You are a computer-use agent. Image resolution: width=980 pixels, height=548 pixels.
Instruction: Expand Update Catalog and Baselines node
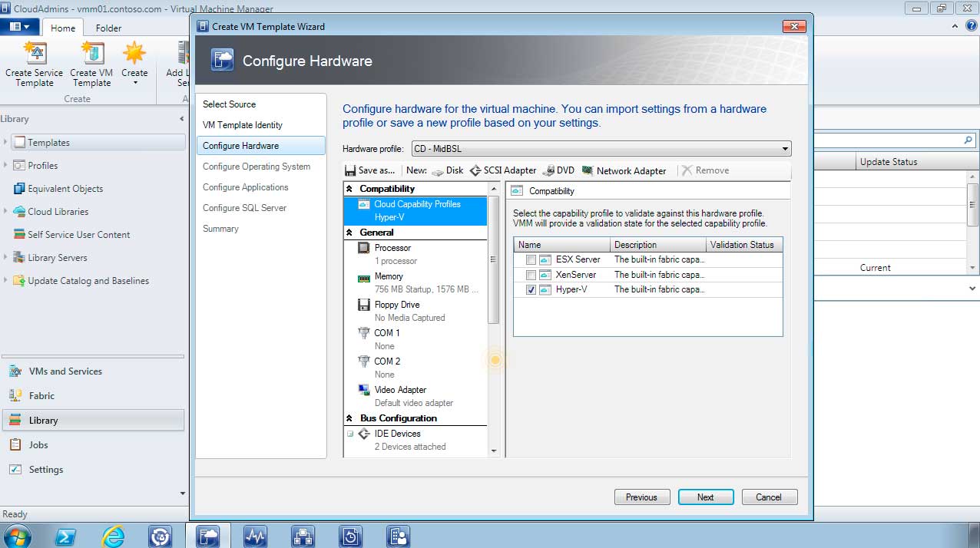(x=6, y=280)
